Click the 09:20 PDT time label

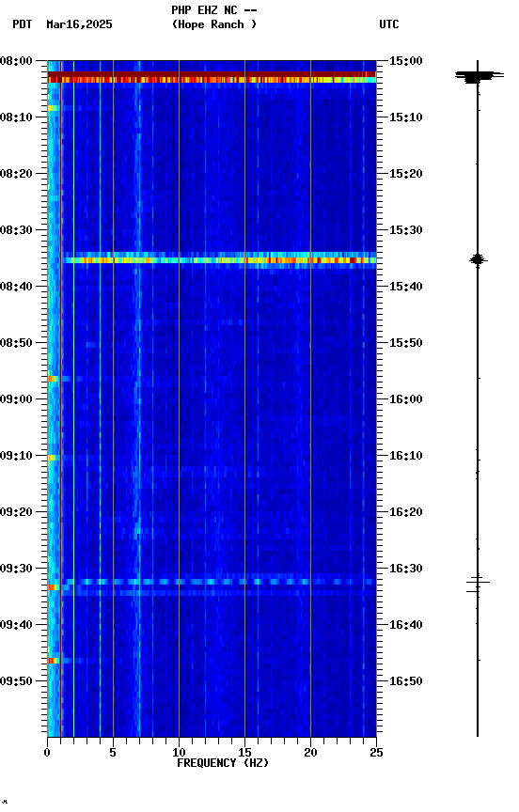click(x=16, y=512)
